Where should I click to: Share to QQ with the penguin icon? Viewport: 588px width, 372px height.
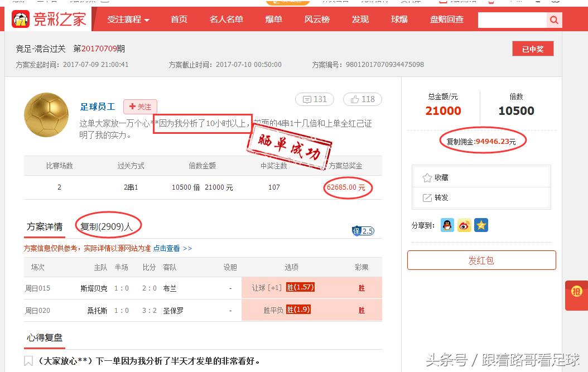[447, 225]
